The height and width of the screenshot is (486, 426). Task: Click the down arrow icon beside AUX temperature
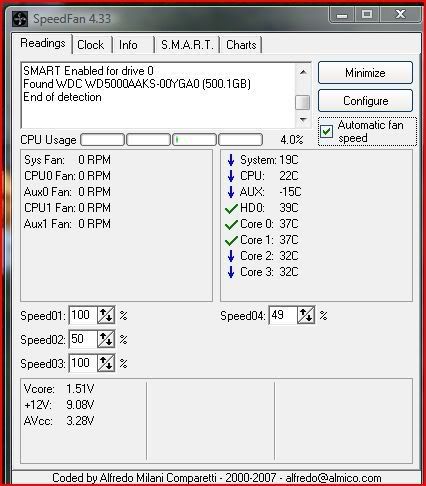(231, 192)
